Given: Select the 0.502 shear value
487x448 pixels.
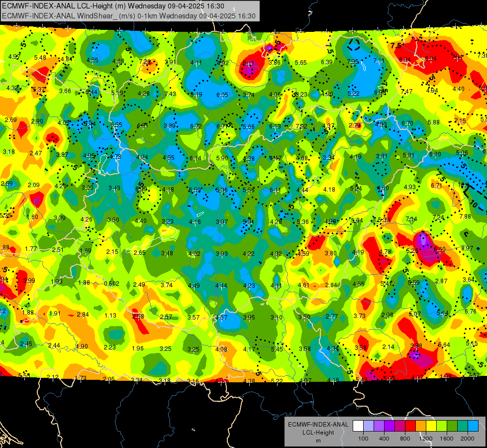Looking at the screenshot, I should (x=111, y=284).
